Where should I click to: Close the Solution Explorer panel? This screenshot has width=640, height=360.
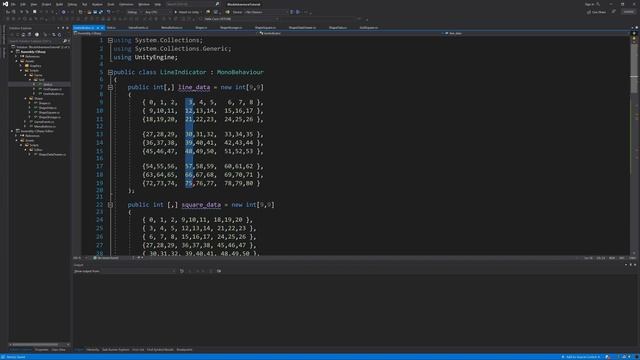[x=68, y=28]
